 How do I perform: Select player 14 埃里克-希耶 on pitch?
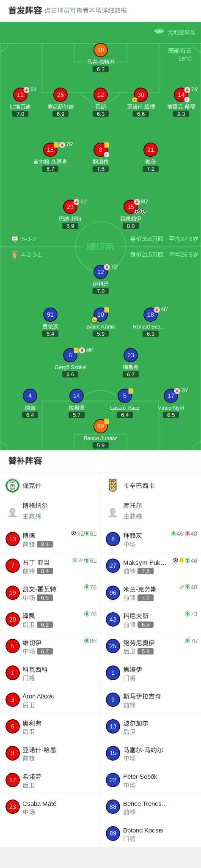tap(181, 95)
